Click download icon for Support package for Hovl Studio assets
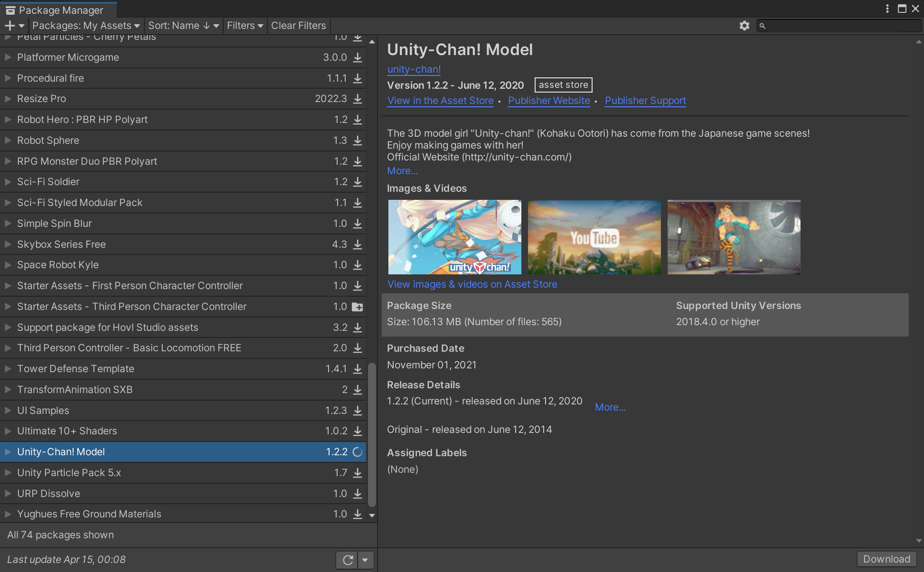 (358, 328)
